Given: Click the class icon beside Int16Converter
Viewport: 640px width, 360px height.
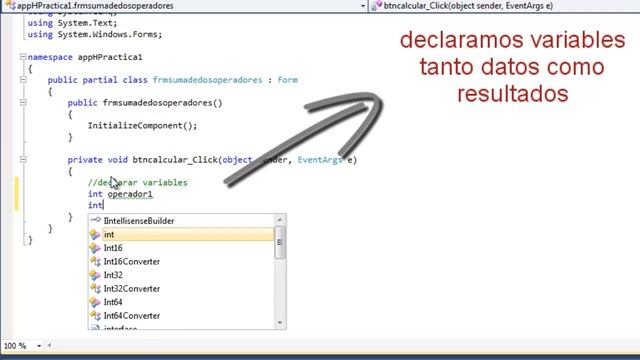Looking at the screenshot, I should 95,261.
